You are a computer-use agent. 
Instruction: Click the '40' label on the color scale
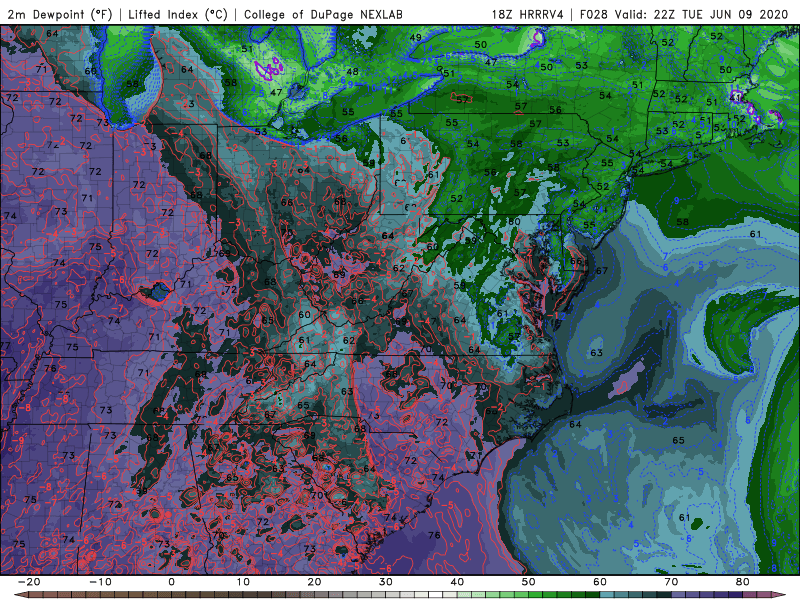457,582
